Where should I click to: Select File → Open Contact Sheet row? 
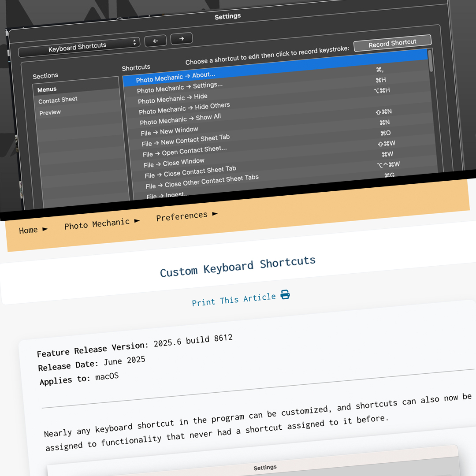(185, 151)
